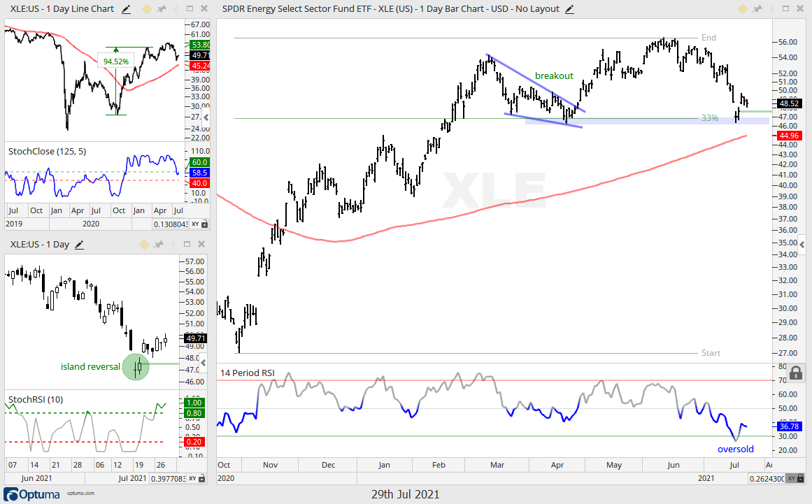This screenshot has width=812, height=504.
Task: Click the 0.262430 scale value field
Action: (x=767, y=479)
